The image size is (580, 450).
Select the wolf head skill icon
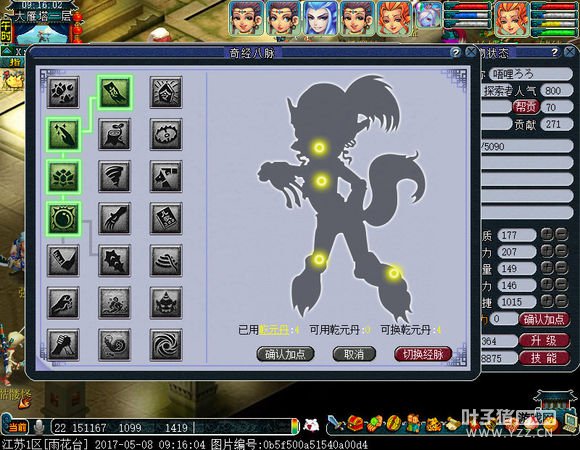(x=166, y=176)
